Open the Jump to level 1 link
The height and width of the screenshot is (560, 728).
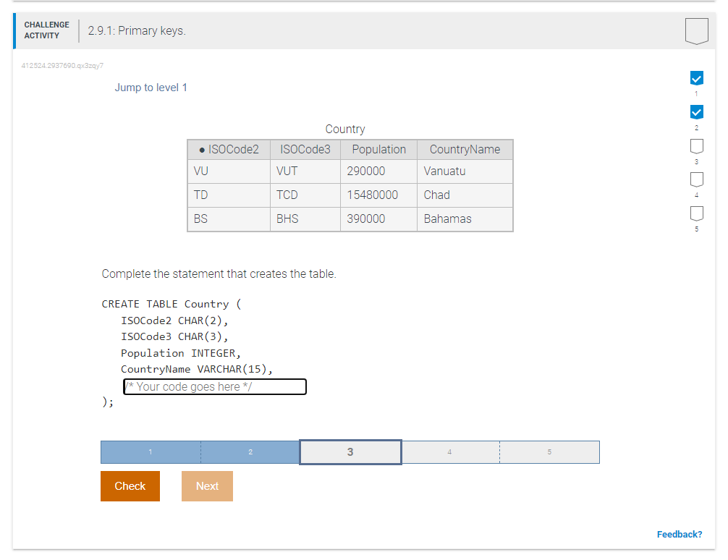151,87
